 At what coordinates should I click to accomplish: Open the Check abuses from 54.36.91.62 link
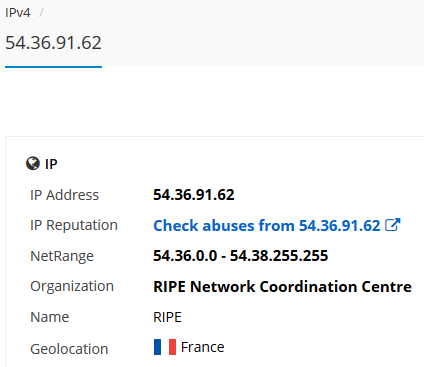[267, 226]
